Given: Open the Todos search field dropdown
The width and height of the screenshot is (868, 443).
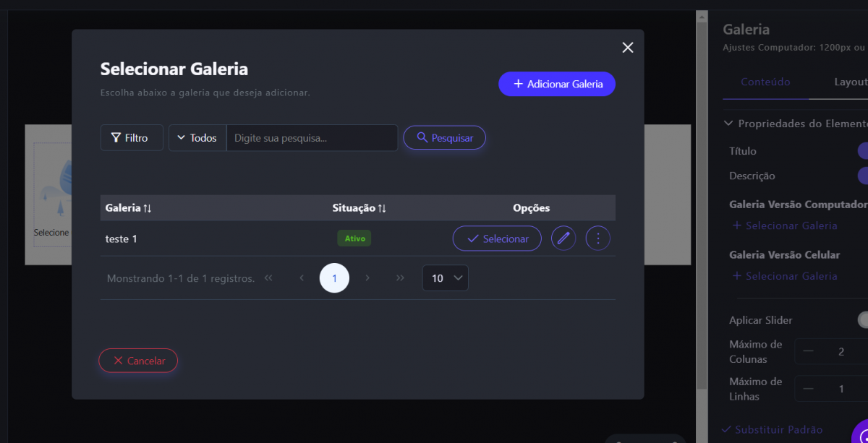Looking at the screenshot, I should (x=197, y=138).
